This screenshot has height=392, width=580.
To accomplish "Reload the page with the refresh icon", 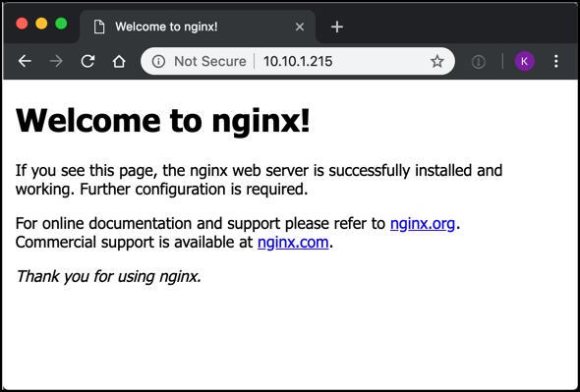I will click(x=88, y=61).
